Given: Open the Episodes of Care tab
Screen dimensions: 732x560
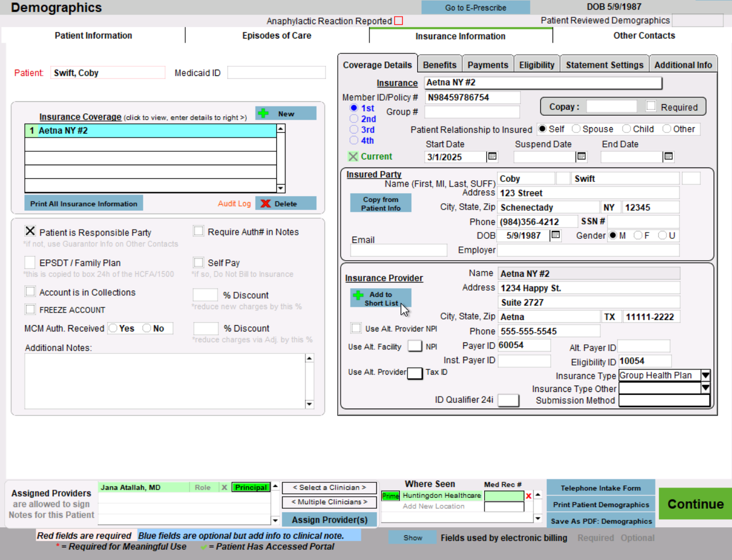Looking at the screenshot, I should [x=276, y=36].
